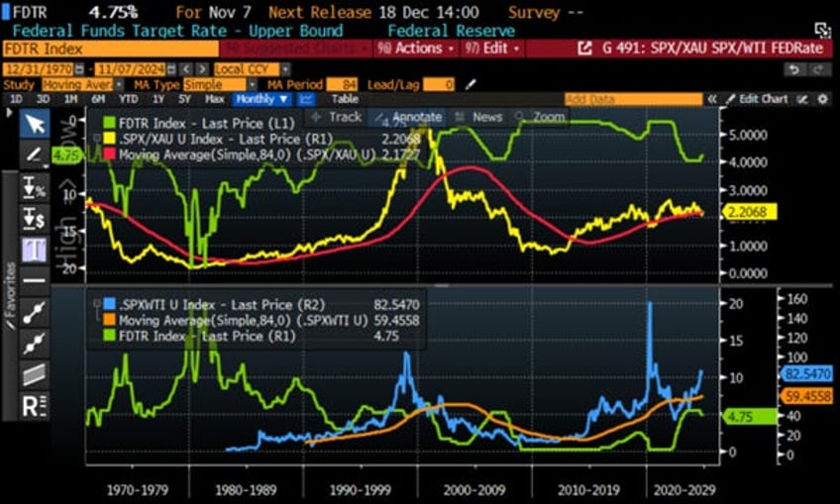
Task: Open the MA Type Simple dropdown
Action: pos(220,84)
